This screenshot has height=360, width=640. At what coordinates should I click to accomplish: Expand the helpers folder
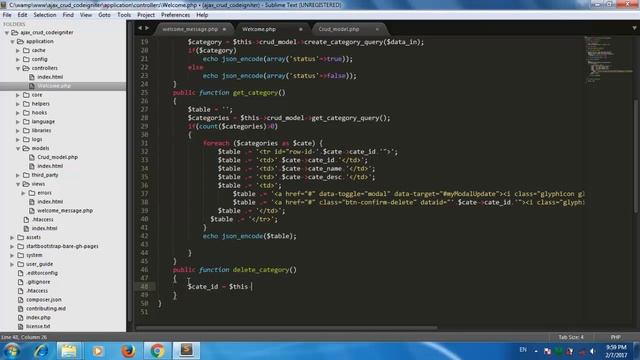coord(18,104)
